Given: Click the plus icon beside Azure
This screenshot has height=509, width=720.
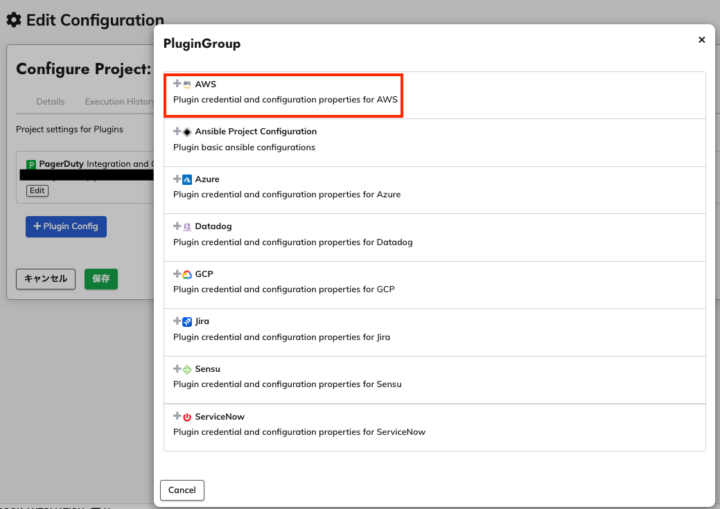Looking at the screenshot, I should (177, 178).
